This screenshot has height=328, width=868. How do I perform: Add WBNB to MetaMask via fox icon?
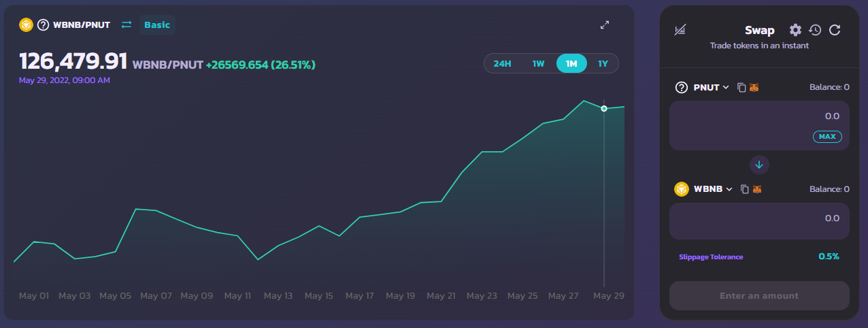coord(756,189)
